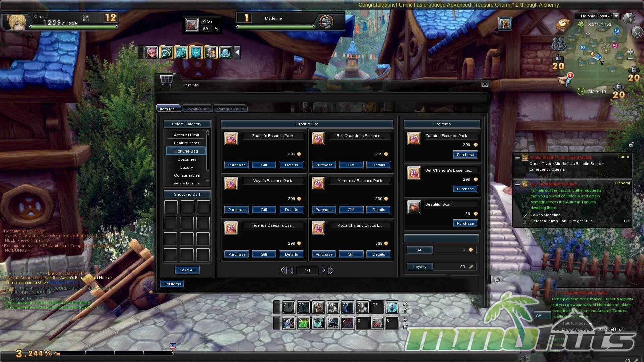Click the Zaahir's Essence Pack product icon

click(x=231, y=138)
